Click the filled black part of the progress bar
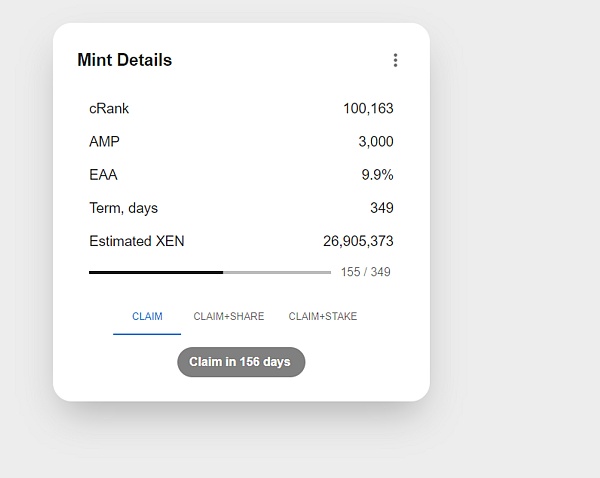Screen dimensions: 600x478 155,272
